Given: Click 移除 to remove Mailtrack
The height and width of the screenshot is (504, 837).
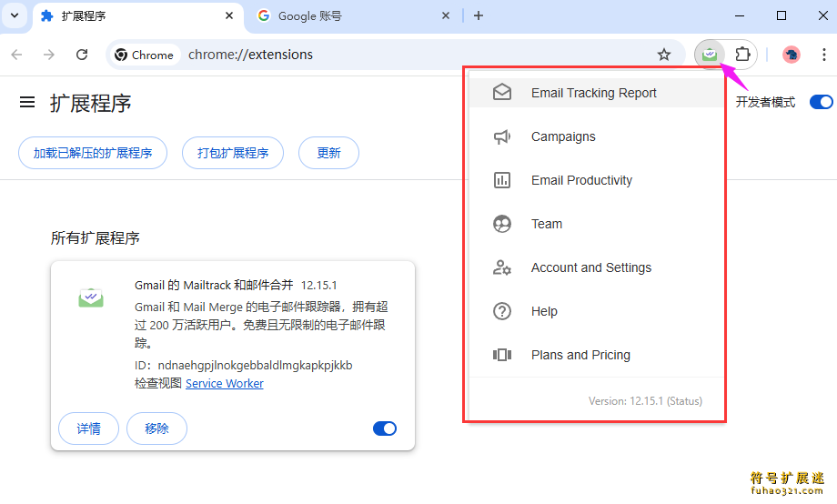Looking at the screenshot, I should coord(156,428).
